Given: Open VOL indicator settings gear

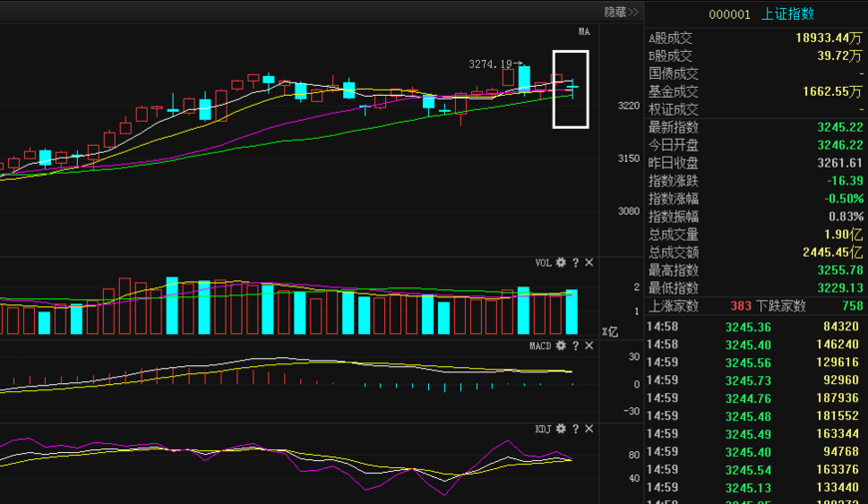Looking at the screenshot, I should tap(561, 262).
